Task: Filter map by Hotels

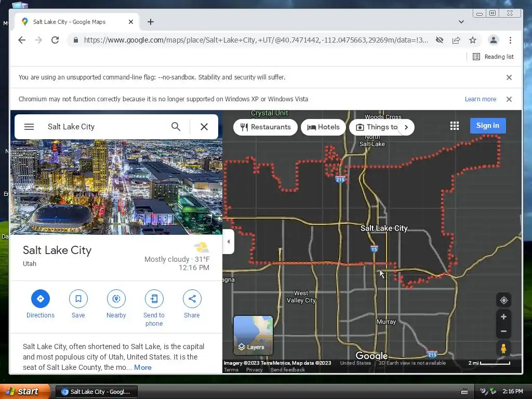Action: (x=323, y=127)
